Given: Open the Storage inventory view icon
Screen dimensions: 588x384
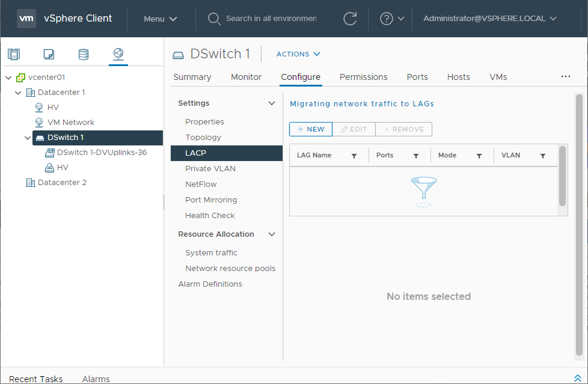Looking at the screenshot, I should [x=83, y=55].
